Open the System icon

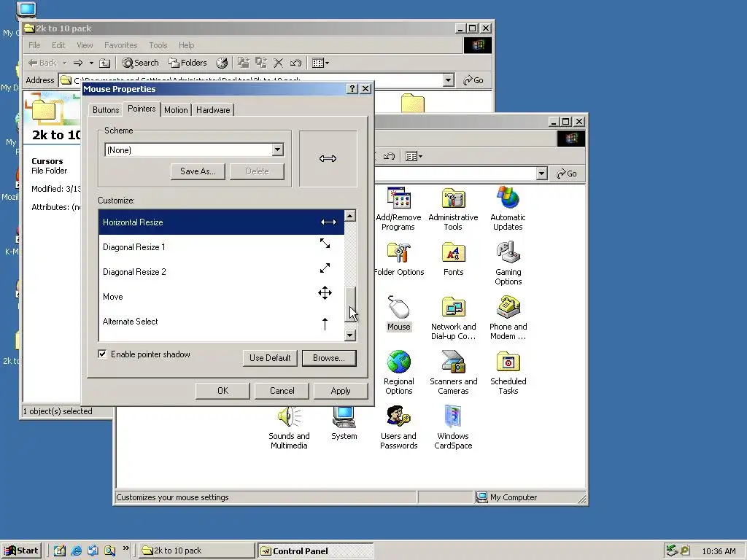click(344, 423)
